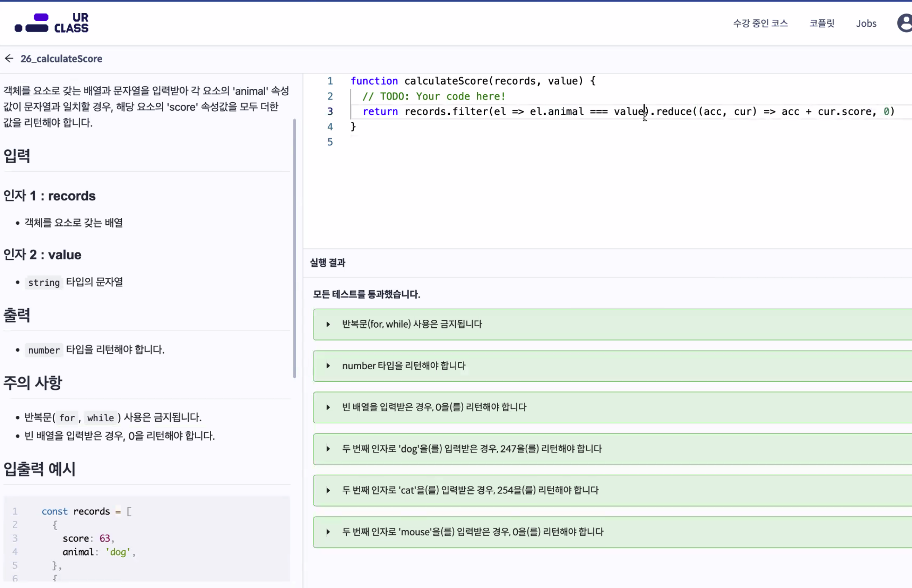Viewport: 912px width, 588px height.
Task: Click the 26_calculateScore title link
Action: (61, 58)
